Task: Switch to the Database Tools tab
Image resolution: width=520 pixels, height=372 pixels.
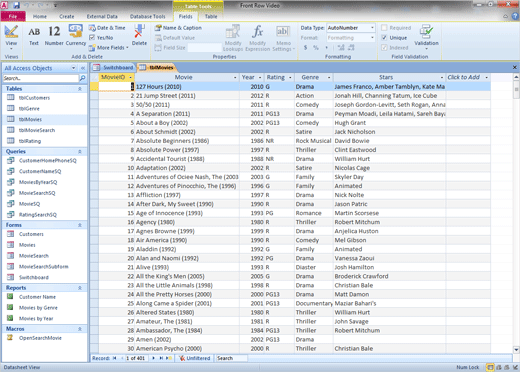Action: (x=147, y=16)
